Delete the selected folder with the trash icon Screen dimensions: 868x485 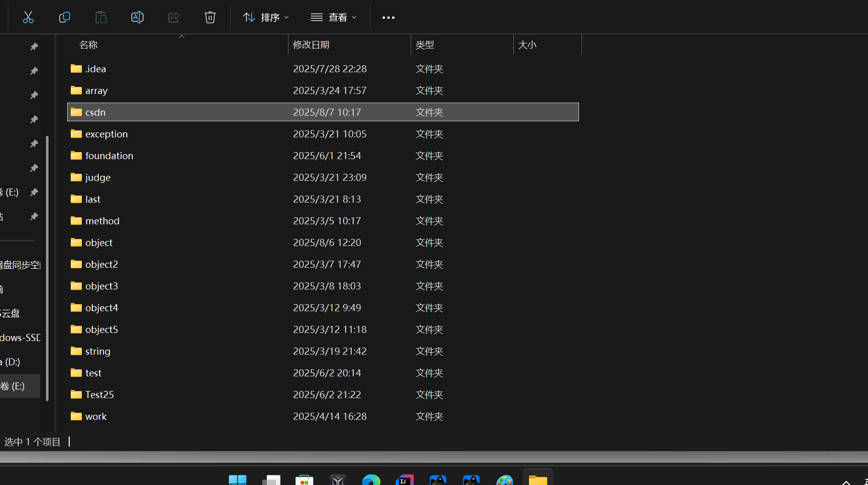pos(210,17)
